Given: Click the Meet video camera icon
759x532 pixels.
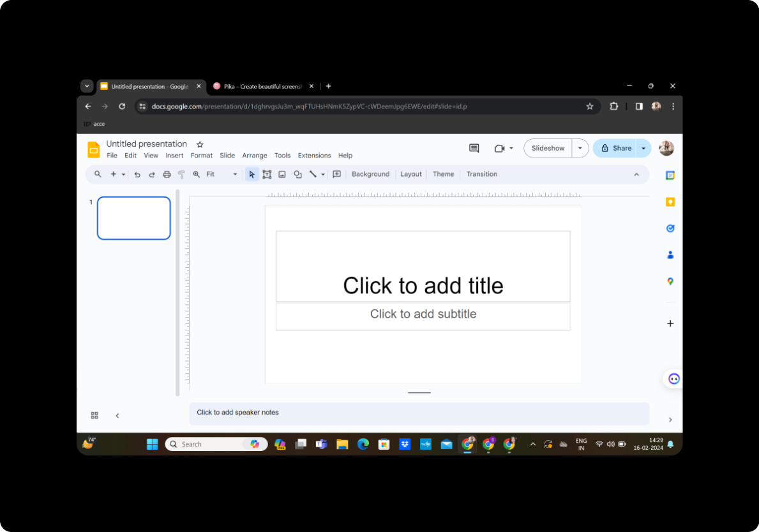Looking at the screenshot, I should [x=500, y=149].
